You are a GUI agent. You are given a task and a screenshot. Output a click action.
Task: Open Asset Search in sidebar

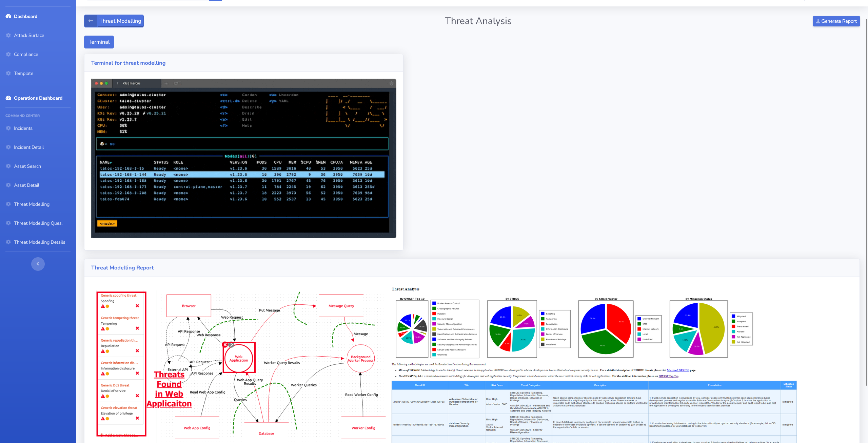pos(27,166)
